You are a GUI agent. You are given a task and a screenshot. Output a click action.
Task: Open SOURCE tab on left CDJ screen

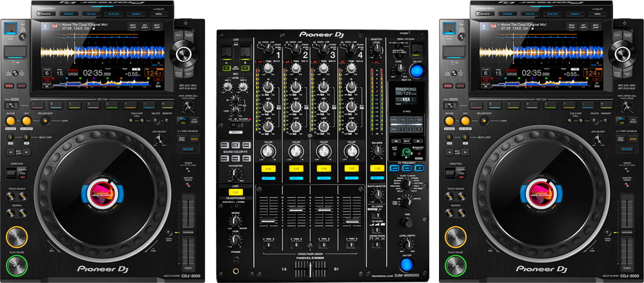[46, 14]
